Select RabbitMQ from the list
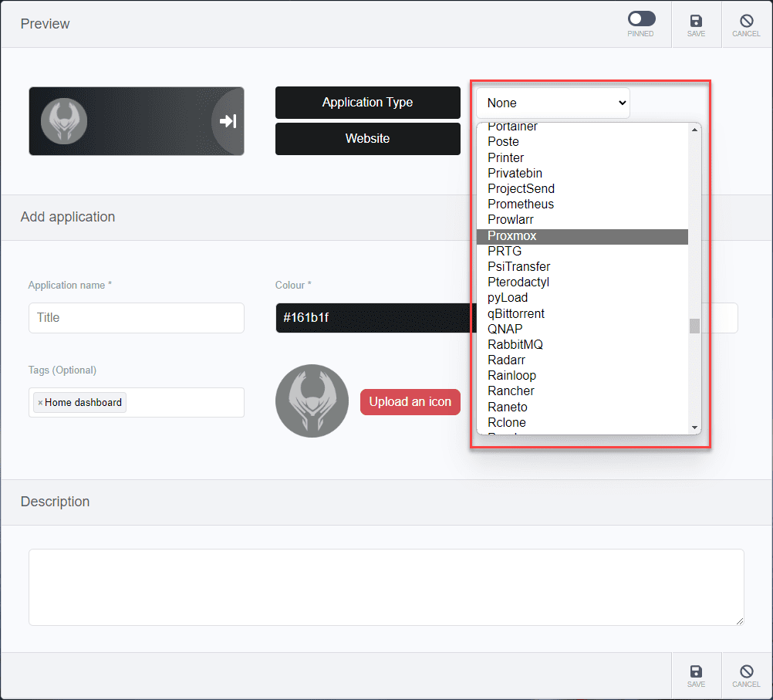Screen dimensions: 773x700 pyautogui.click(x=582, y=345)
